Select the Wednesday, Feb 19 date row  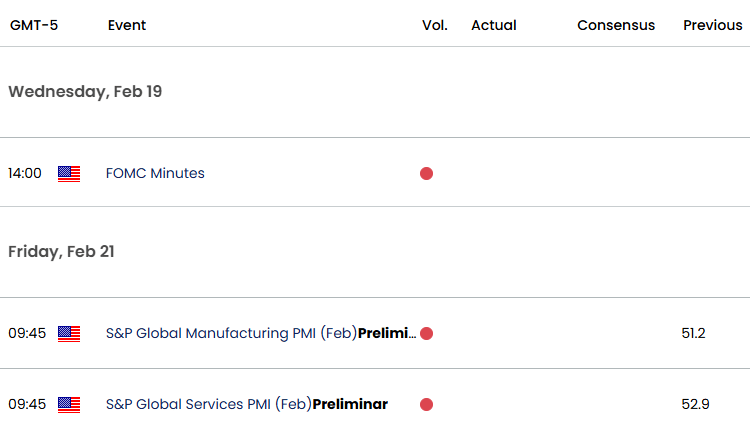375,92
